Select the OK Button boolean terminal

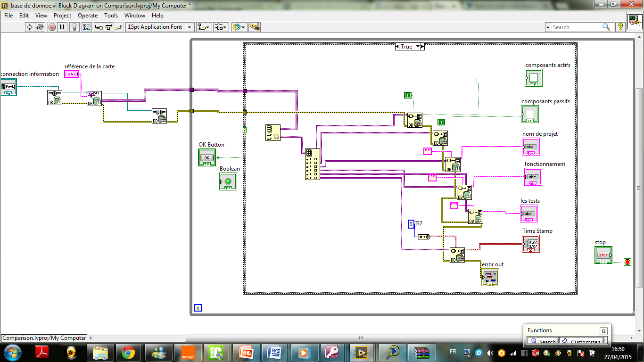[x=206, y=157]
